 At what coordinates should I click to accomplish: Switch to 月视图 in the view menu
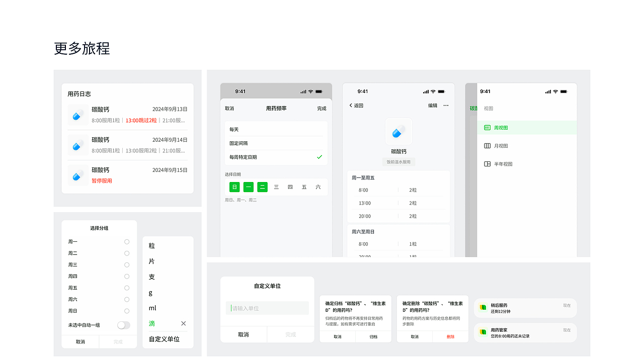click(x=527, y=146)
